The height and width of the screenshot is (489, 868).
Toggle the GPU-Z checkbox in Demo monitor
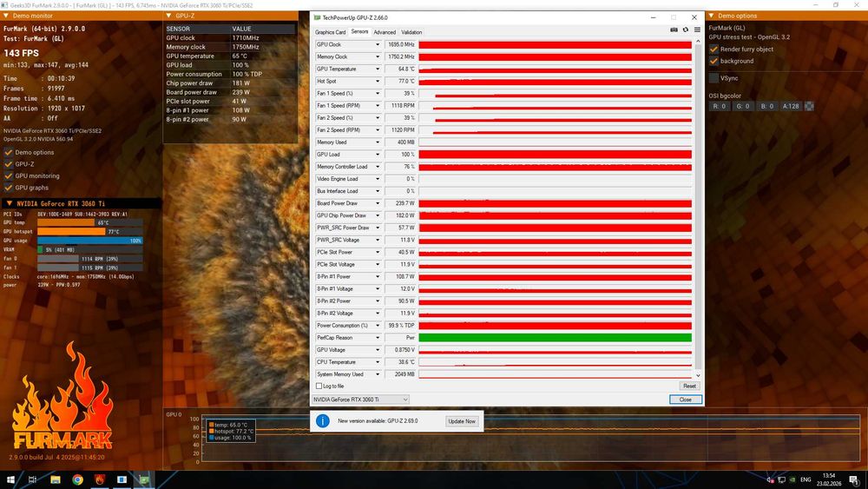9,164
